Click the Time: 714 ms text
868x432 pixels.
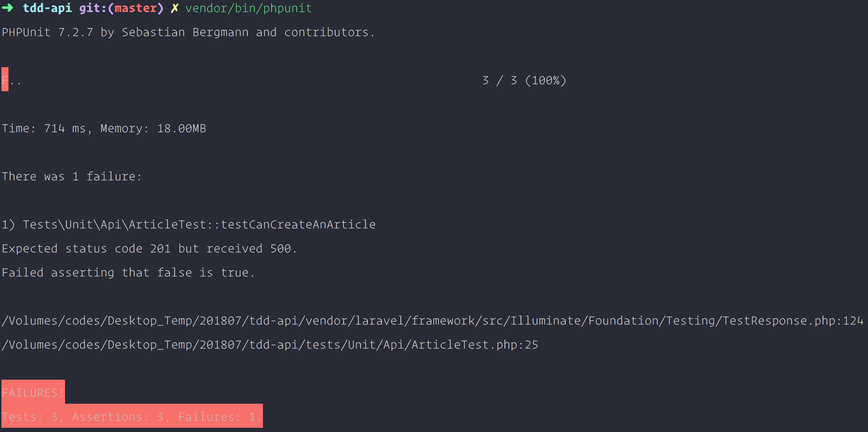coord(44,128)
